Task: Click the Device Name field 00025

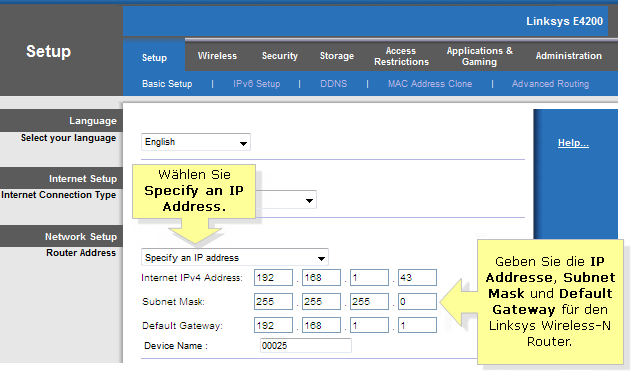Action: [306, 346]
